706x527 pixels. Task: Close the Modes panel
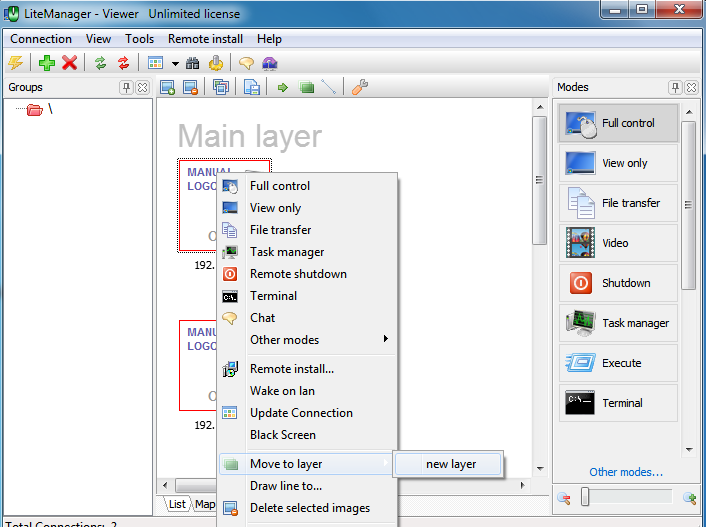coord(691,87)
